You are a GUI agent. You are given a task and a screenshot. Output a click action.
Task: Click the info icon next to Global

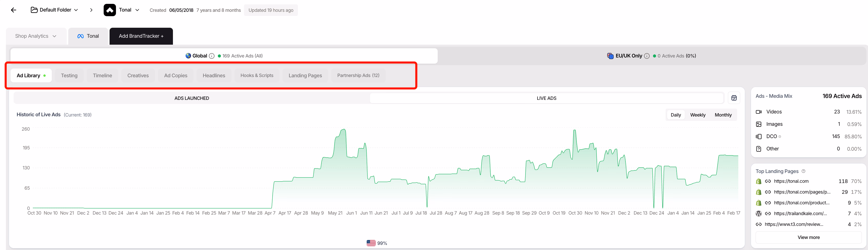coord(212,56)
